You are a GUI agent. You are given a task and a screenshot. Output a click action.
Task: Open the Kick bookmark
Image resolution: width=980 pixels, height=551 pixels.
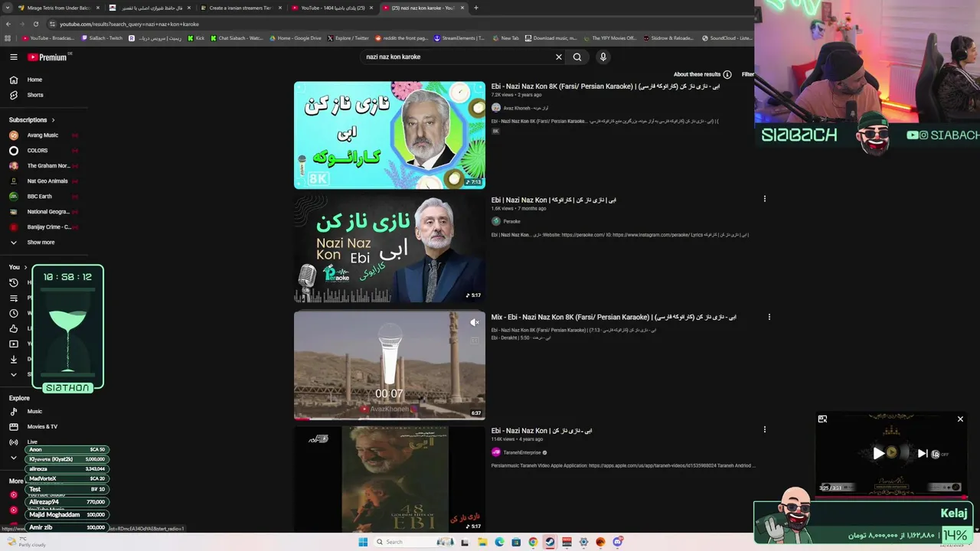tap(197, 38)
